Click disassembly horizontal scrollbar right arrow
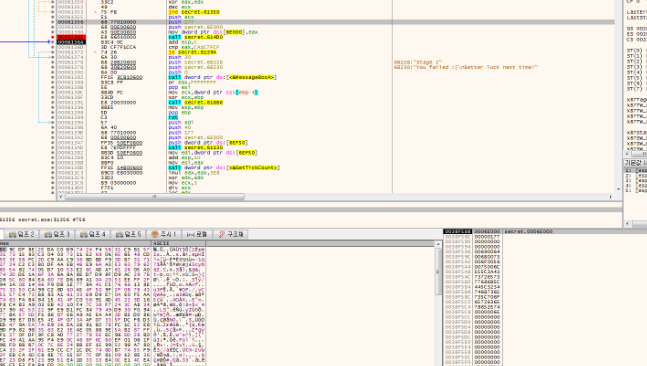Viewport: 647px width, 366px height. point(611,197)
